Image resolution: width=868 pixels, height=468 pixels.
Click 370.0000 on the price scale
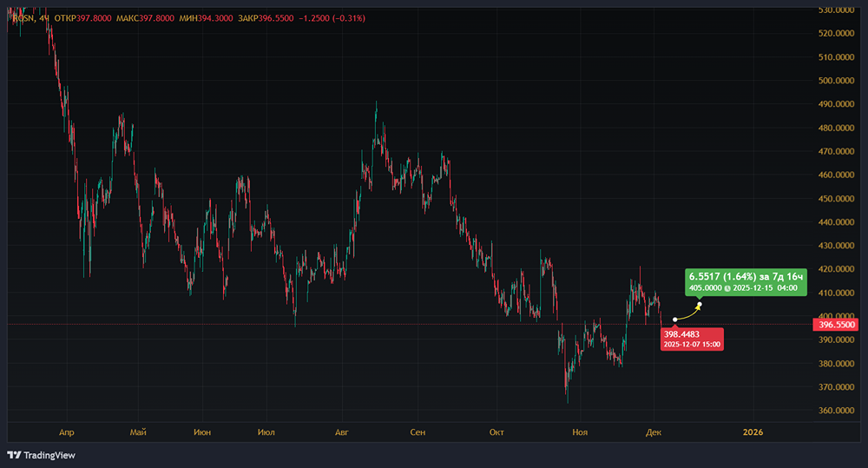[836, 387]
